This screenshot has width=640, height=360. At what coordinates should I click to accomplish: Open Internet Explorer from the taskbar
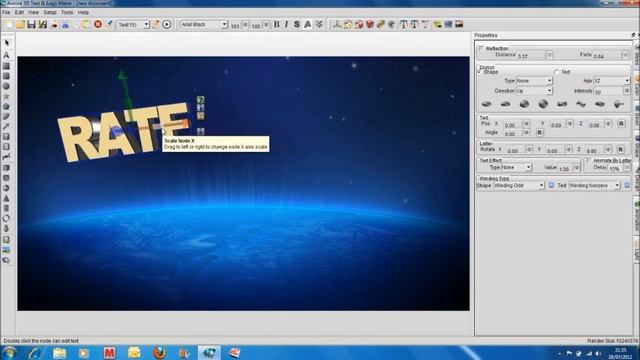pyautogui.click(x=36, y=353)
